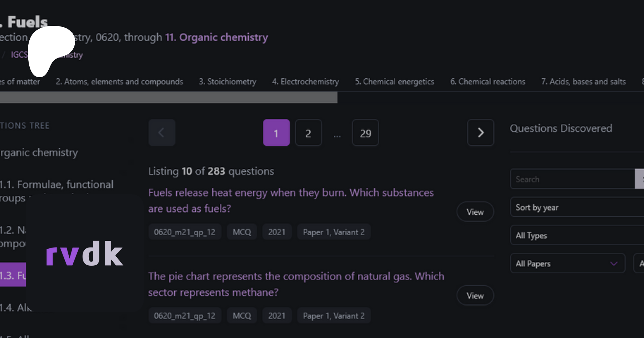
Task: View the natural gas pie chart question
Action: (475, 296)
